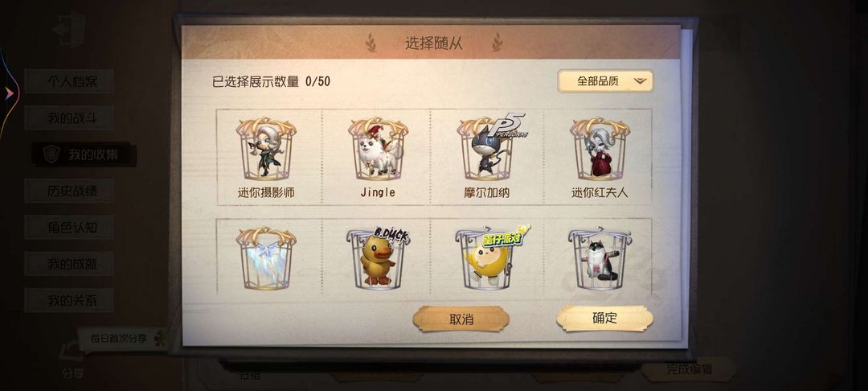The image size is (868, 391).
Task: Confirm the selection with 确定 button
Action: pos(604,318)
